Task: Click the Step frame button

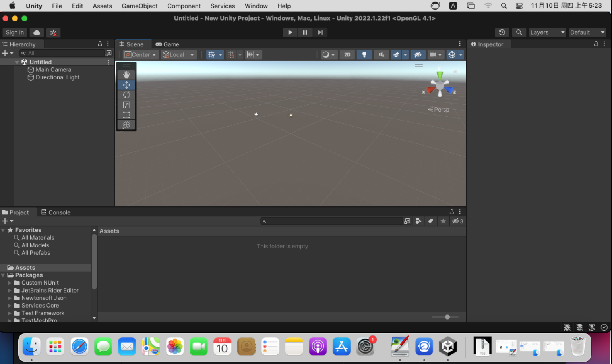Action: (x=320, y=32)
